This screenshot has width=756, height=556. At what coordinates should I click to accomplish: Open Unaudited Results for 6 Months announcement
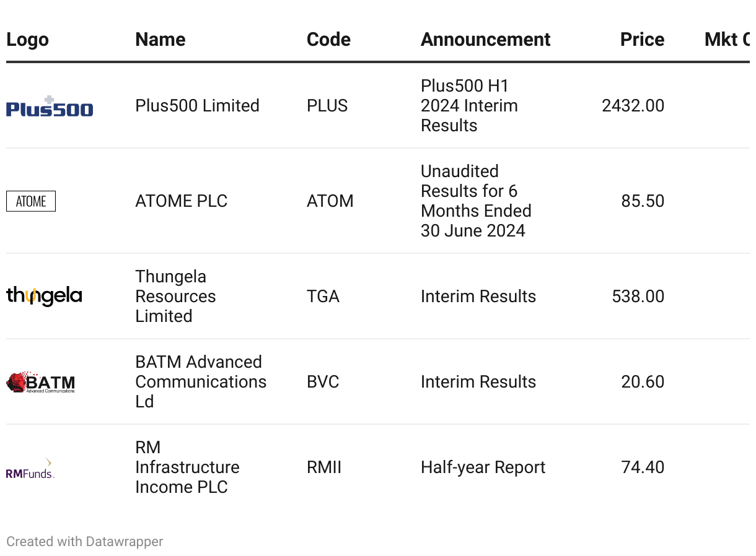pyautogui.click(x=476, y=201)
